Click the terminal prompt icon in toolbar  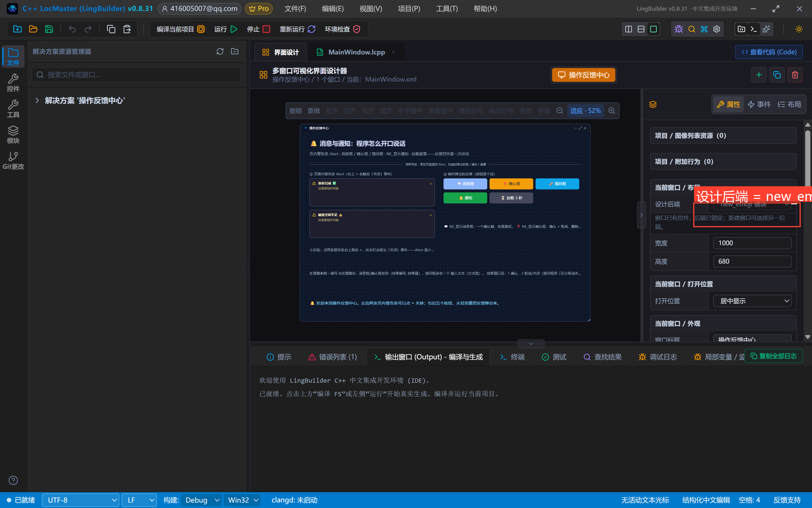coord(754,29)
